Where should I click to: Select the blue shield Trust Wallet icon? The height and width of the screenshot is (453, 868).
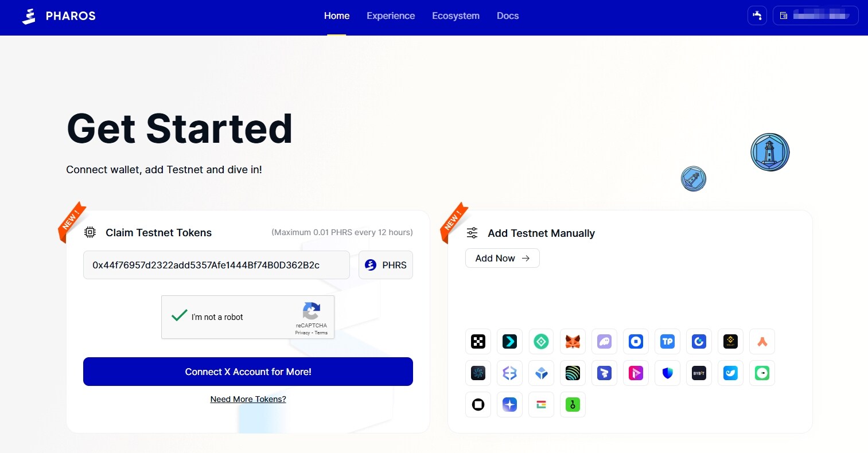[x=667, y=373]
